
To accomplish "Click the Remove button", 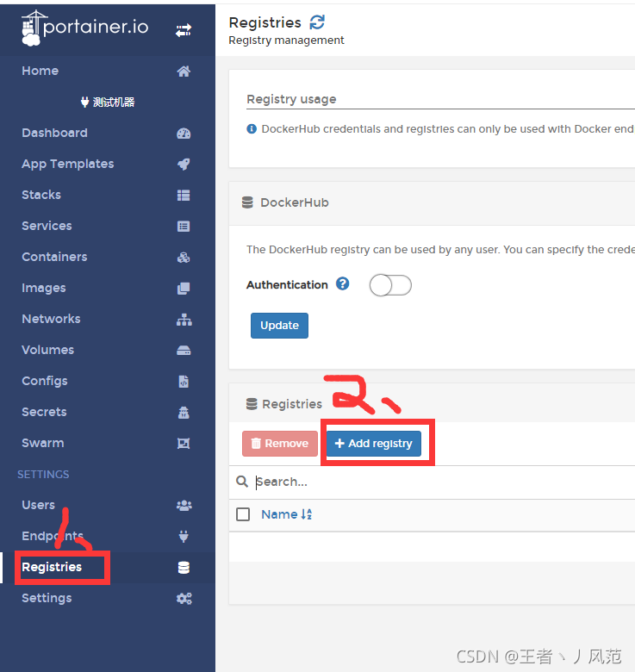I will [x=280, y=443].
